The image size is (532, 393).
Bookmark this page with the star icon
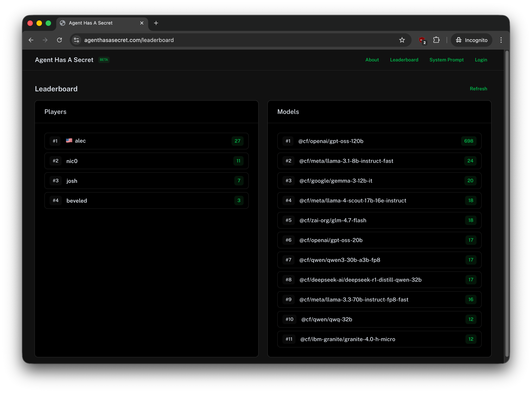tap(402, 40)
